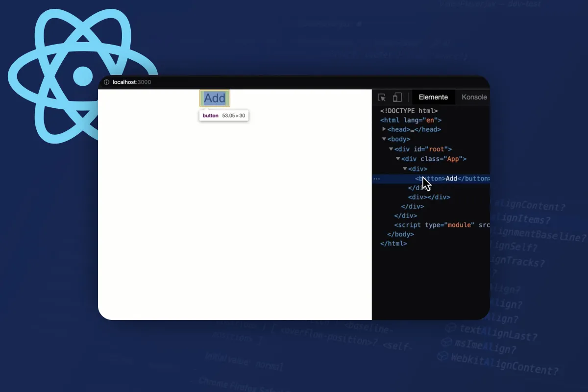Click the site info icon beside localhost
This screenshot has height=392, width=588.
106,82
